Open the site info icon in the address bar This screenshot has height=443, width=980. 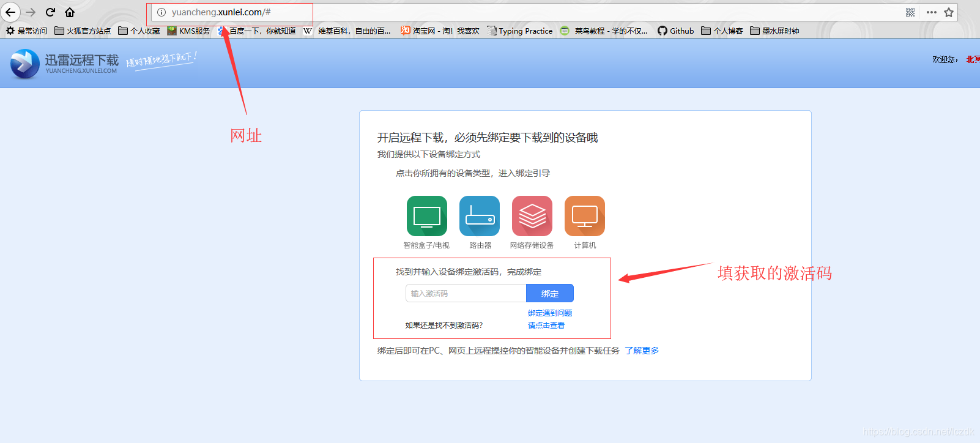click(x=161, y=12)
